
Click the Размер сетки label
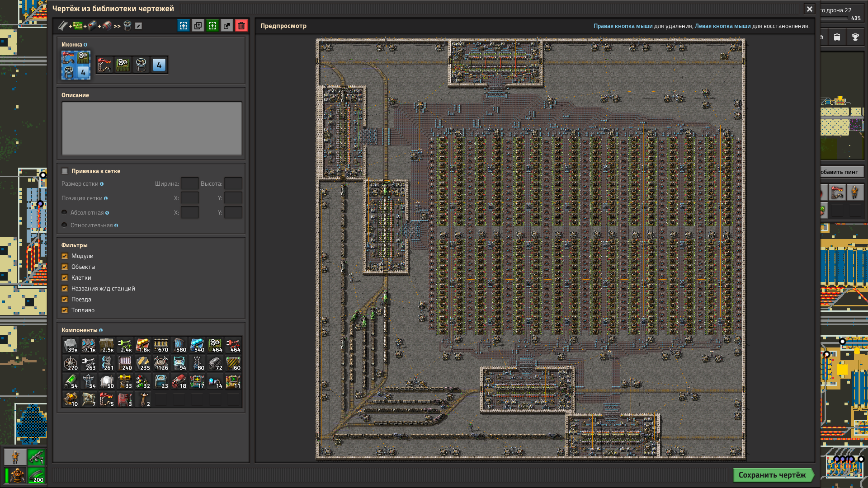(x=80, y=184)
